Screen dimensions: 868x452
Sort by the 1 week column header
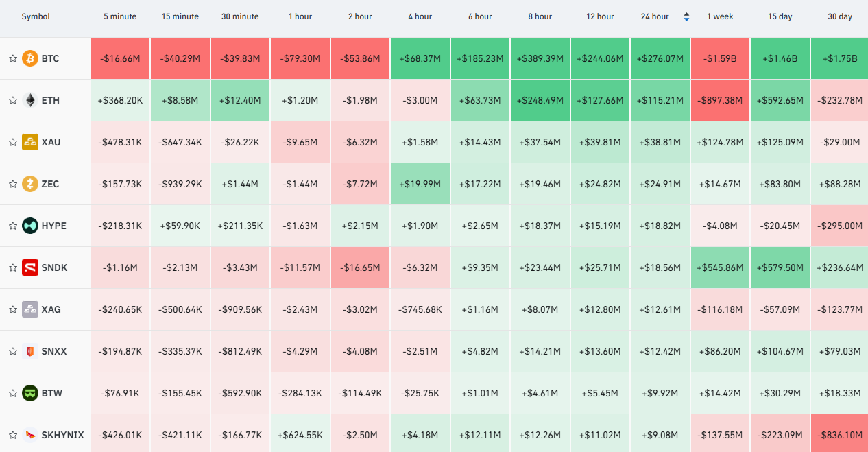[x=720, y=16]
